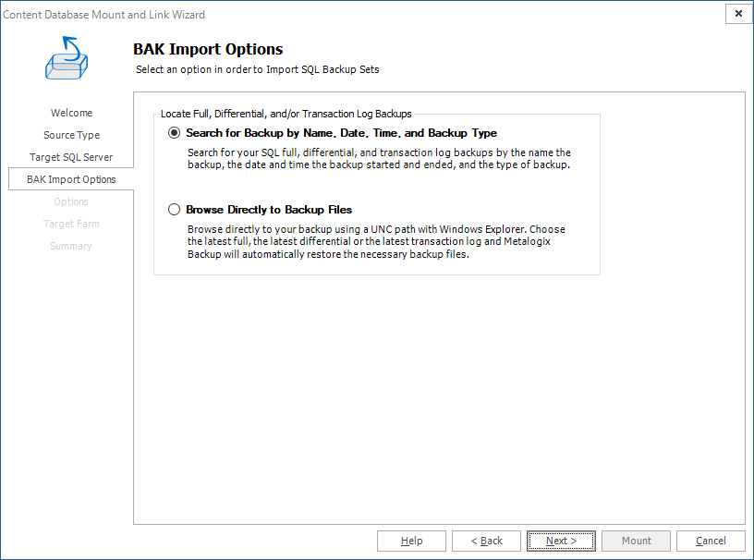Click the 'Locate Full, Differential' group label
Image resolution: width=754 pixels, height=560 pixels.
[286, 114]
